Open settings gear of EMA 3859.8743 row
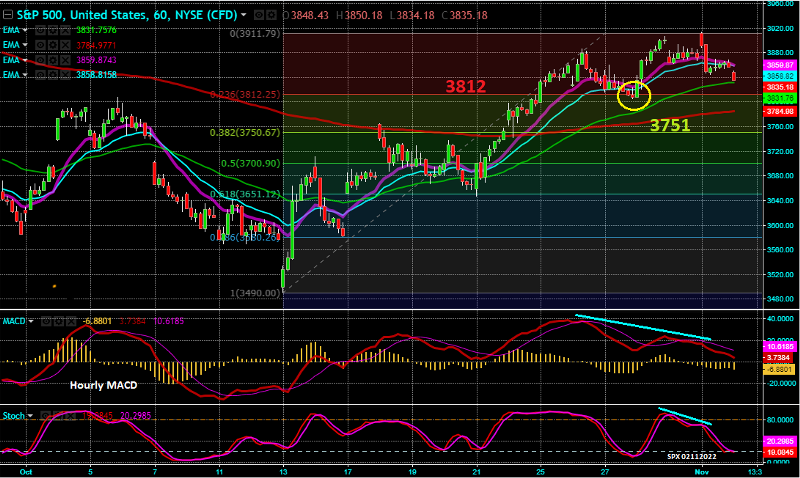This screenshot has height=478, width=800. point(53,60)
